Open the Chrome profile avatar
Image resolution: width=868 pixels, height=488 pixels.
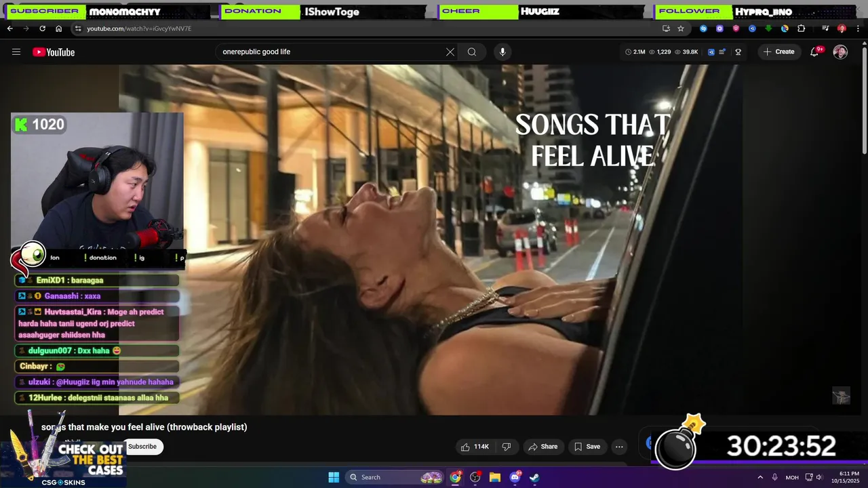(x=842, y=28)
